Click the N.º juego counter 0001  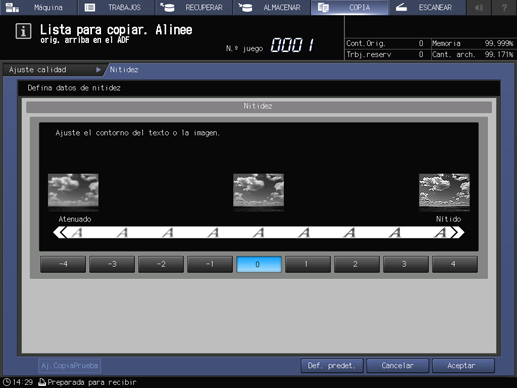click(292, 45)
